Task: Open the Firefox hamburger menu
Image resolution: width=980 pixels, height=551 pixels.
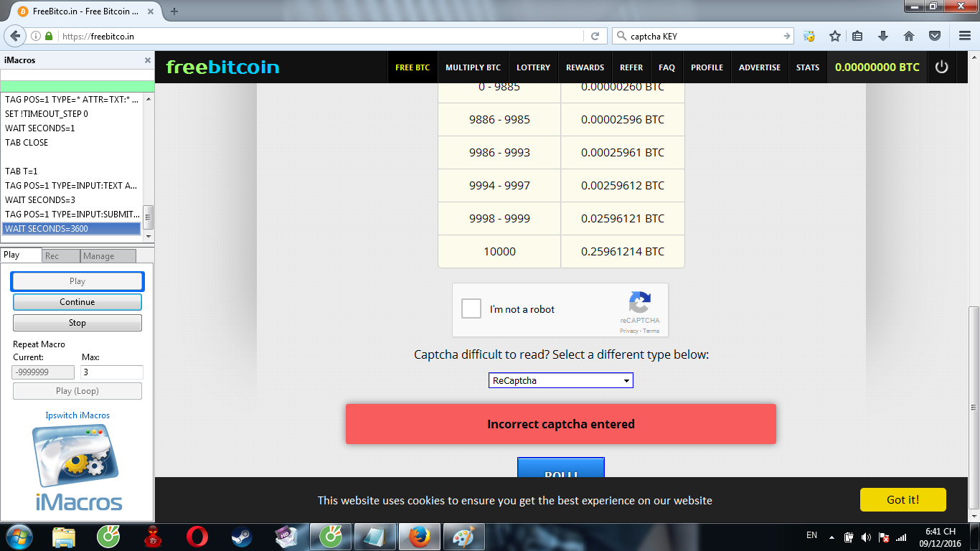Action: click(965, 36)
